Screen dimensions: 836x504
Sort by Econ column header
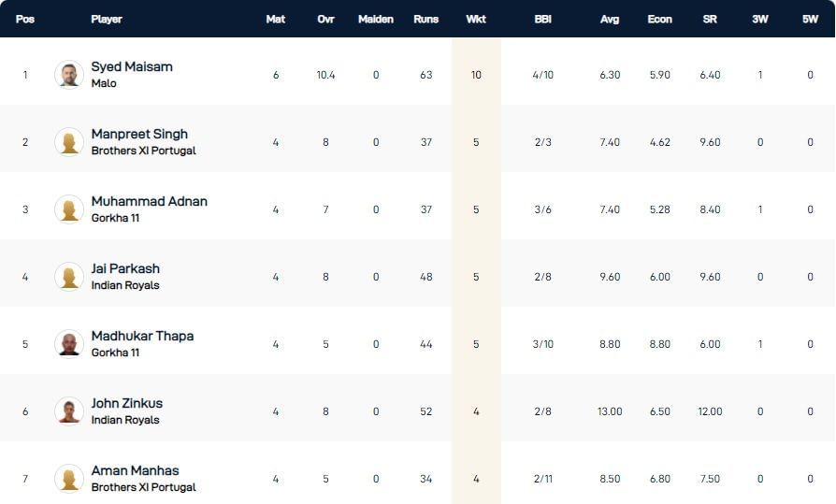click(x=659, y=19)
